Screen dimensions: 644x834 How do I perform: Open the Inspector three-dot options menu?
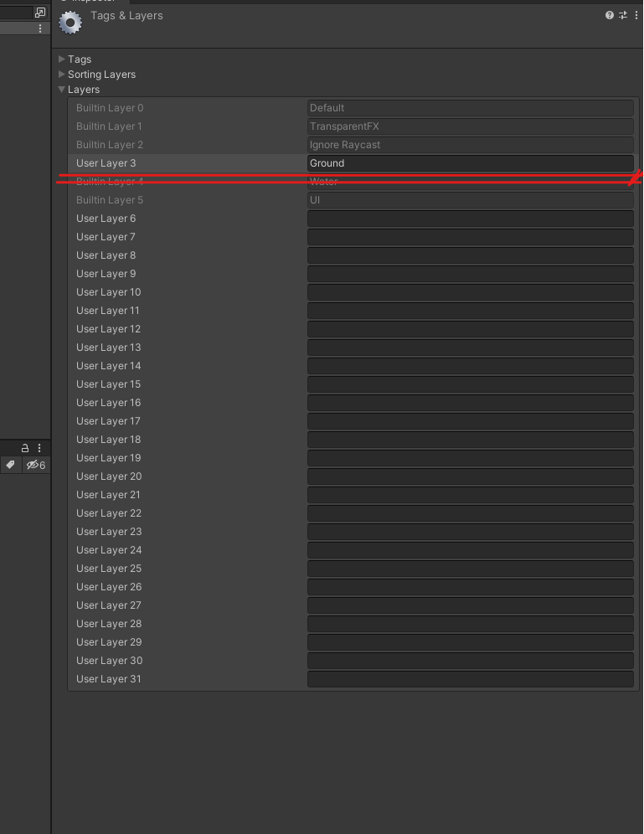(636, 15)
